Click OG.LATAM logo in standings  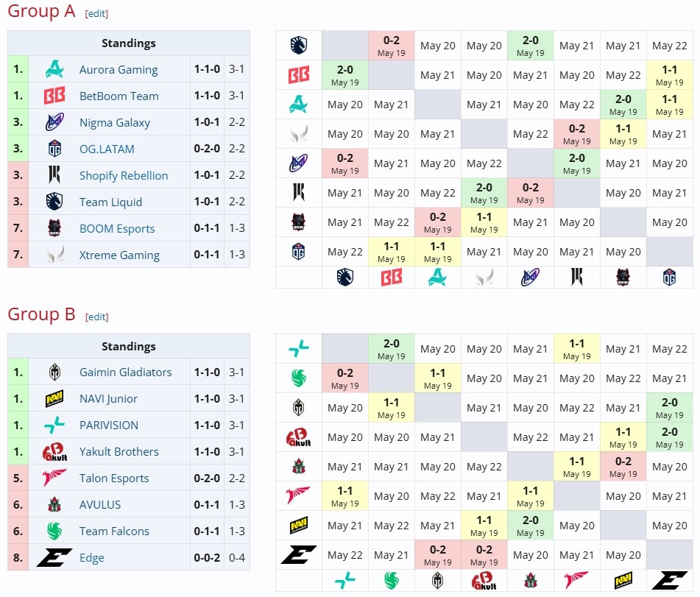[54, 149]
